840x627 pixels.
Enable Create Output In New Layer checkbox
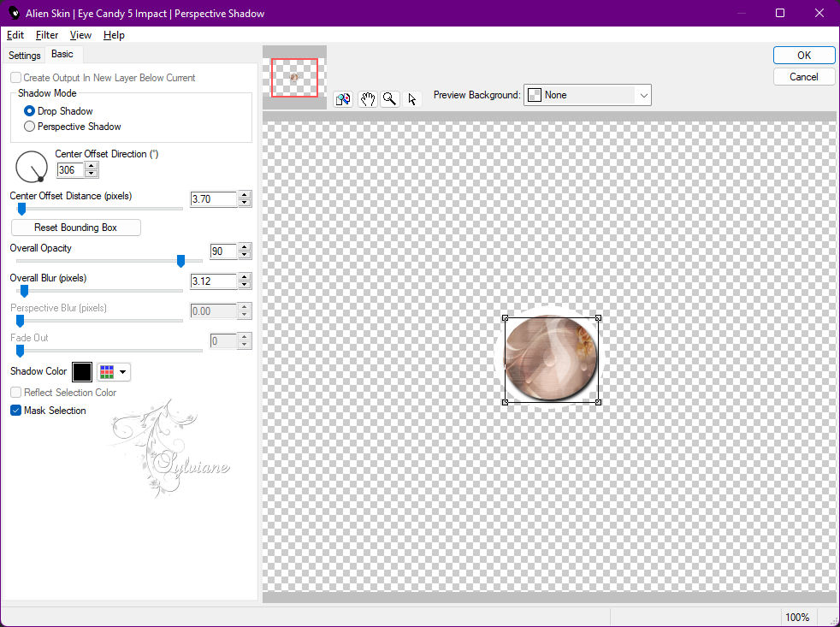pos(16,78)
